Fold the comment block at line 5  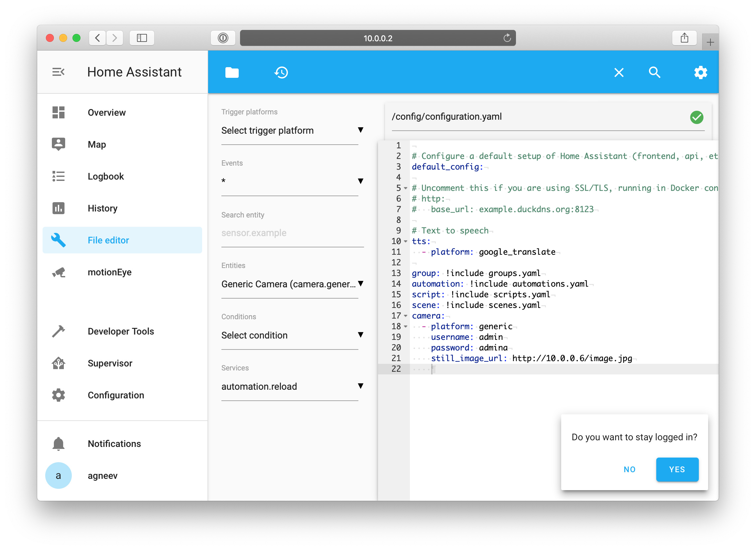point(405,188)
